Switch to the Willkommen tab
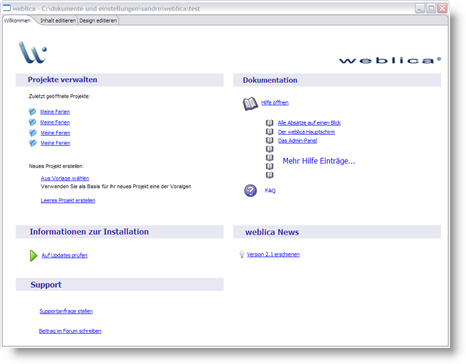 pos(17,21)
